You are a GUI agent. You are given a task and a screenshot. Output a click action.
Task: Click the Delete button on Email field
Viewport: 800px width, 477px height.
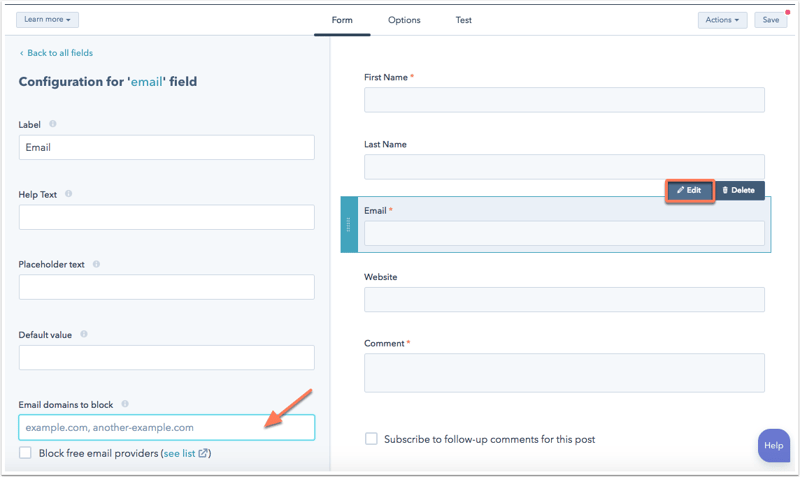click(x=739, y=190)
